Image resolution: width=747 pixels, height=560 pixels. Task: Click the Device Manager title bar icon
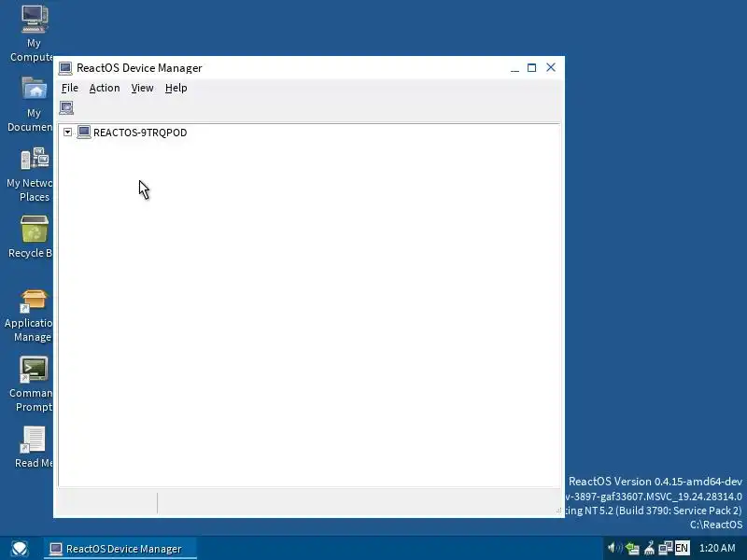(x=65, y=68)
